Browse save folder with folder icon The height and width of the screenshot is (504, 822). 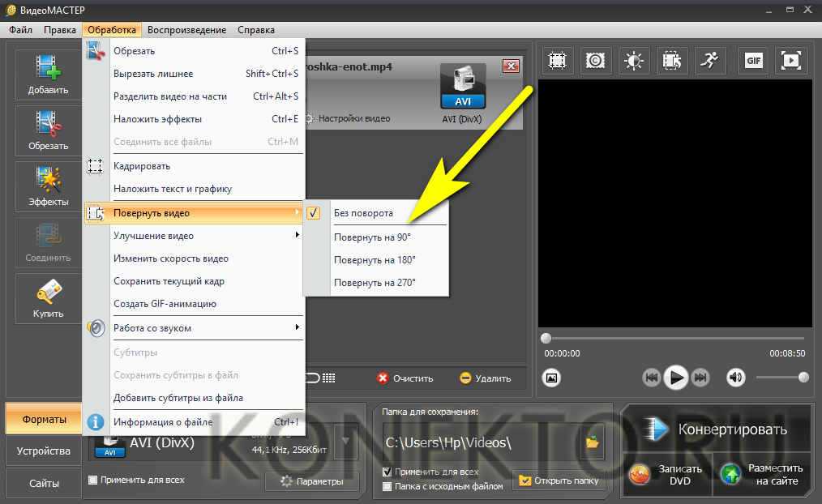[593, 442]
